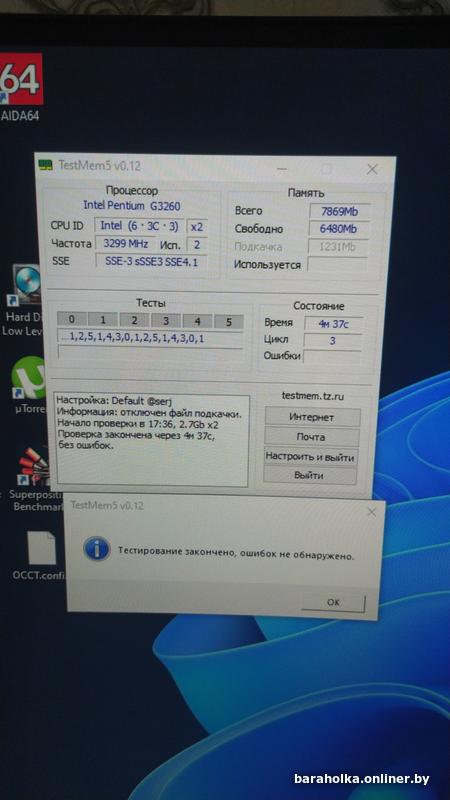Click the Выйти button
Image resolution: width=450 pixels, height=800 pixels.
click(309, 476)
